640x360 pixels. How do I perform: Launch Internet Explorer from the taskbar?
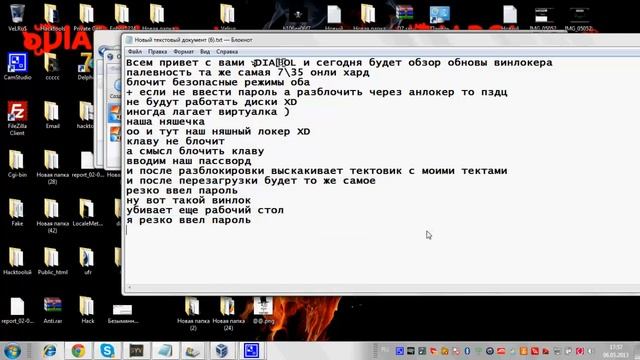pyautogui.click(x=50, y=351)
